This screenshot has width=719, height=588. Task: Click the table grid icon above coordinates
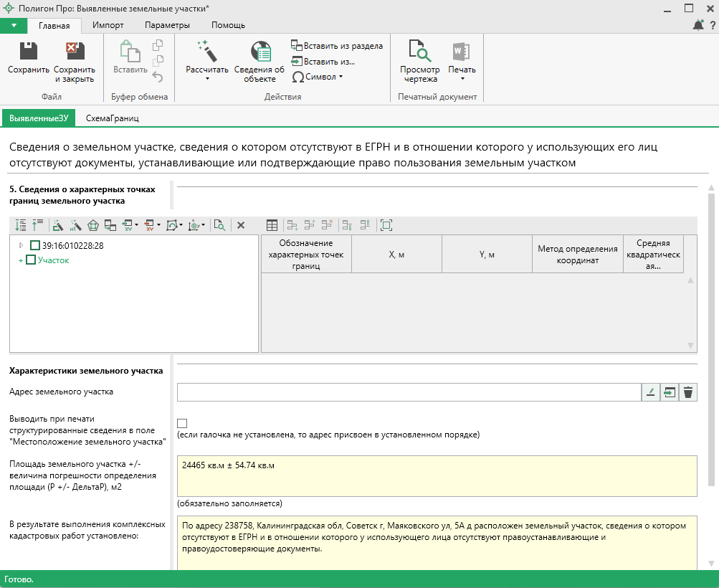272,225
